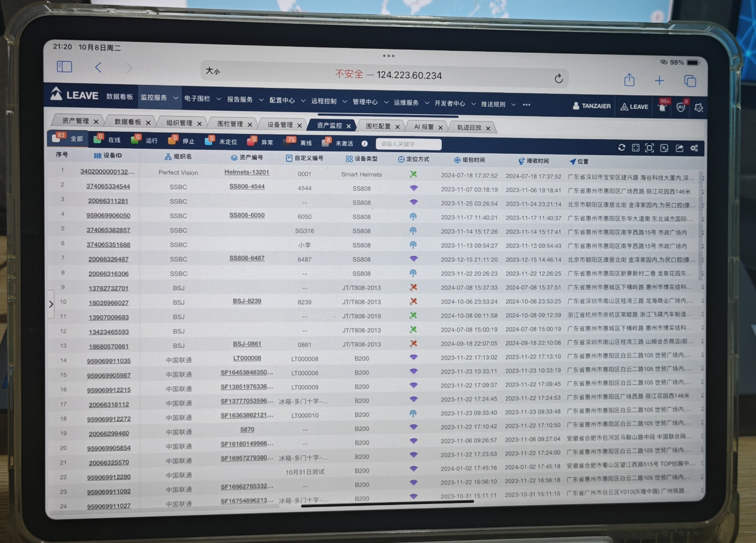Open table settings gears icon

coord(694,148)
